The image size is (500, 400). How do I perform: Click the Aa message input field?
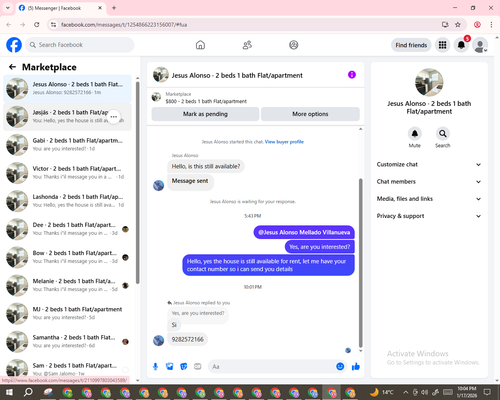(272, 367)
